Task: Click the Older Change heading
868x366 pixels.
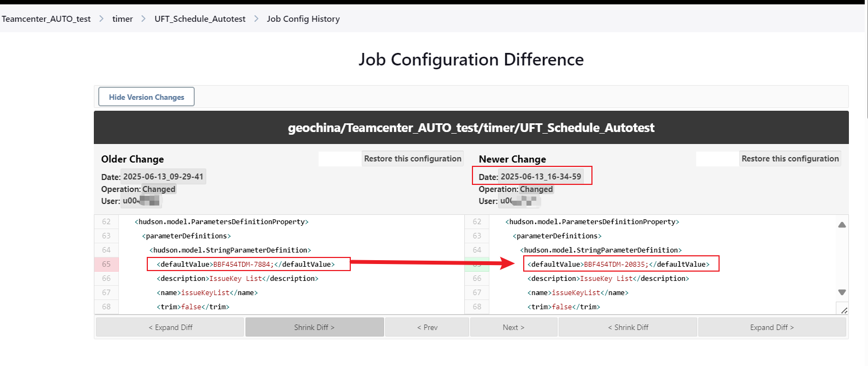Action: click(x=133, y=159)
